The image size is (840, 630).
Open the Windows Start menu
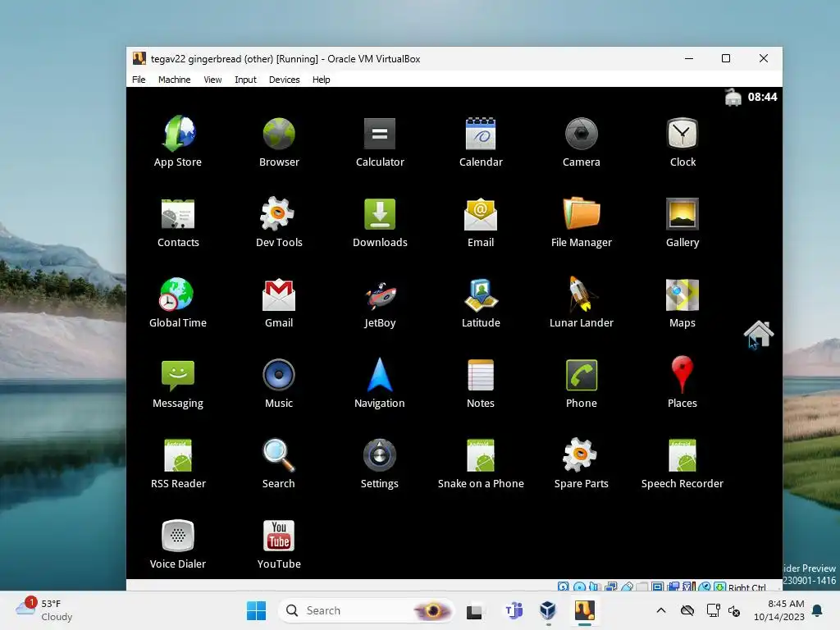click(256, 610)
